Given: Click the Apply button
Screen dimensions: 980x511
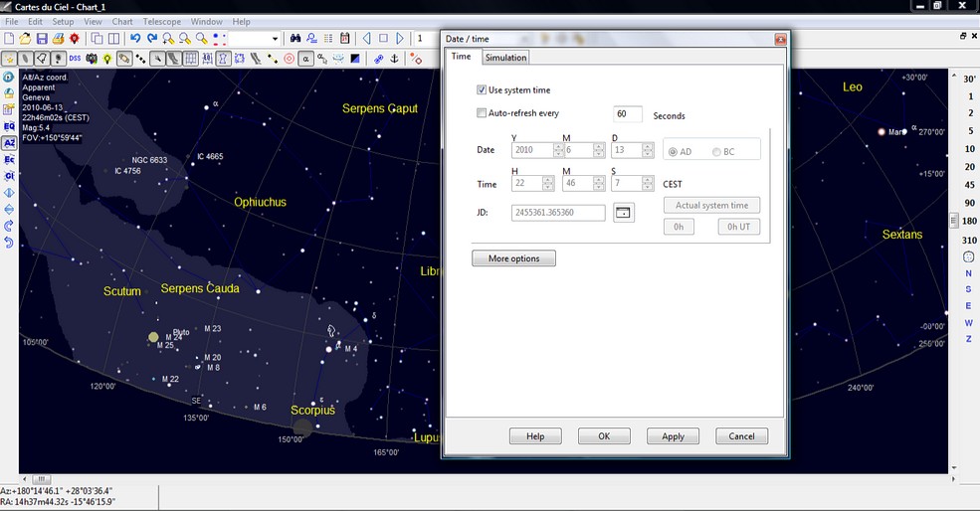Looking at the screenshot, I should click(673, 436).
